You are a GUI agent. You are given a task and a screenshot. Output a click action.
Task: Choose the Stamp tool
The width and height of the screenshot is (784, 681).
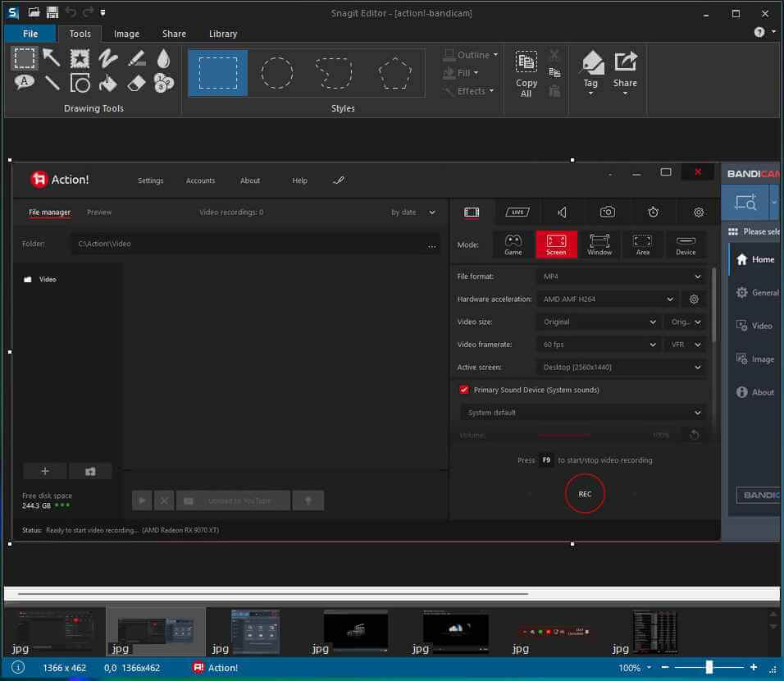(x=80, y=57)
